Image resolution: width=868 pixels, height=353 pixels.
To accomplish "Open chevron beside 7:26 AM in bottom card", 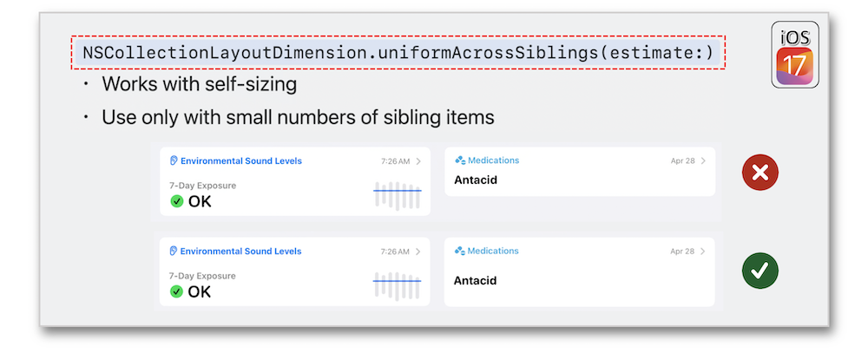I will [418, 252].
